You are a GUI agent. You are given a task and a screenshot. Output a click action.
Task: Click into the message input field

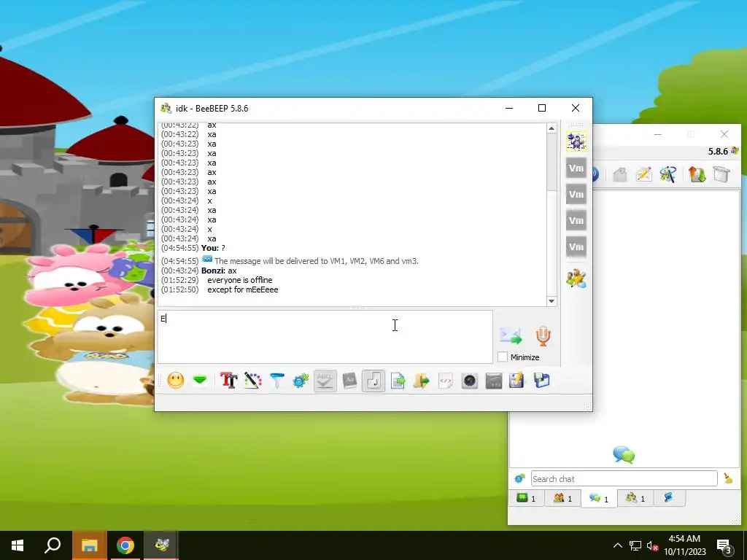[325, 337]
